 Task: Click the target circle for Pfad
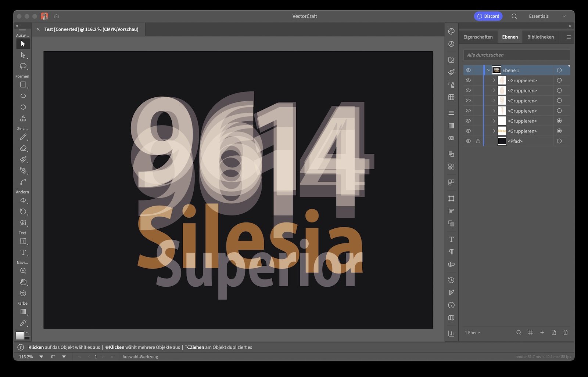tap(559, 141)
